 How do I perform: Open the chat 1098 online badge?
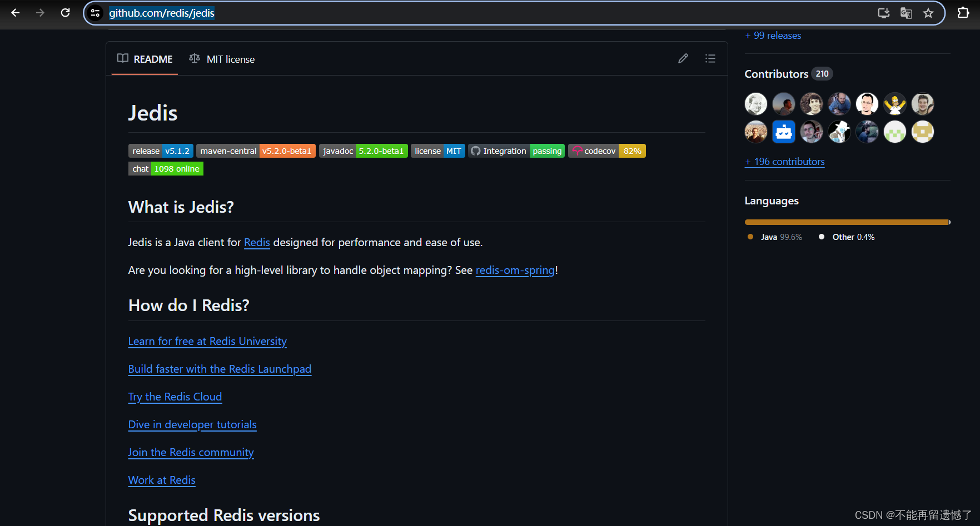point(166,169)
